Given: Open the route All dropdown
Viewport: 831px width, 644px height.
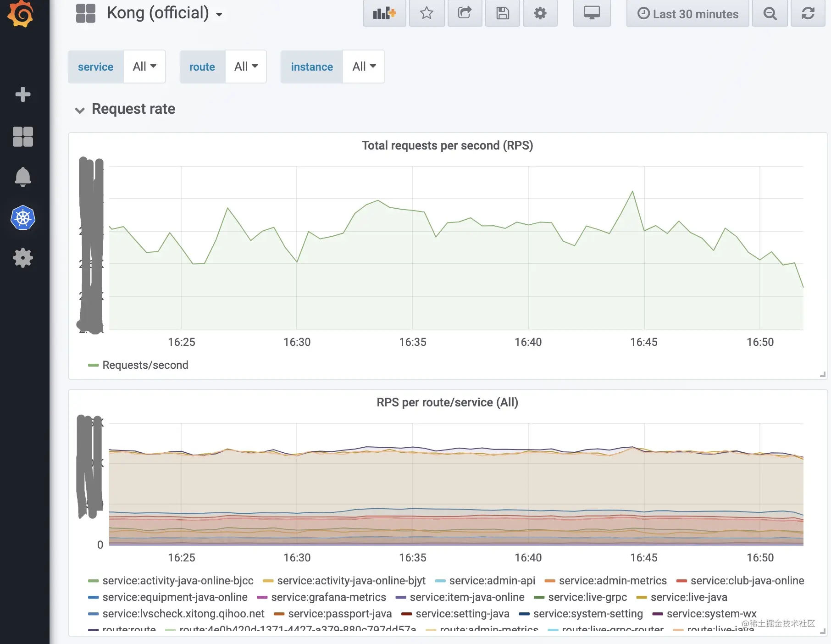Looking at the screenshot, I should tap(246, 67).
